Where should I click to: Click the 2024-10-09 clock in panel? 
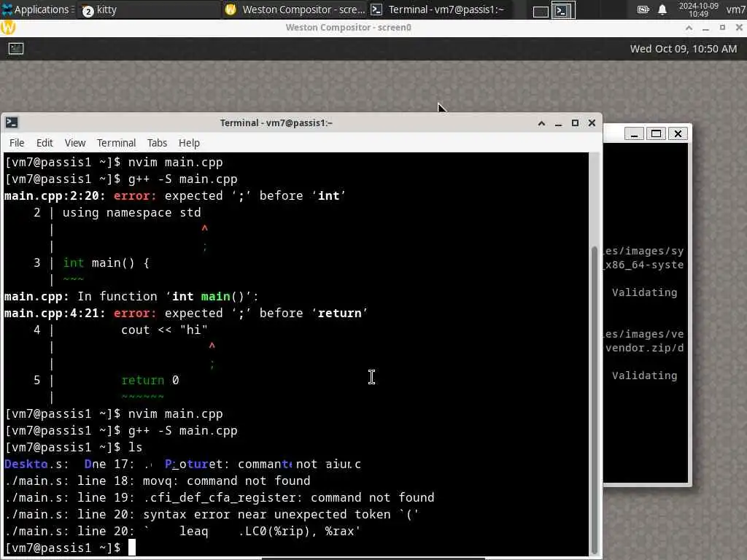pos(698,9)
